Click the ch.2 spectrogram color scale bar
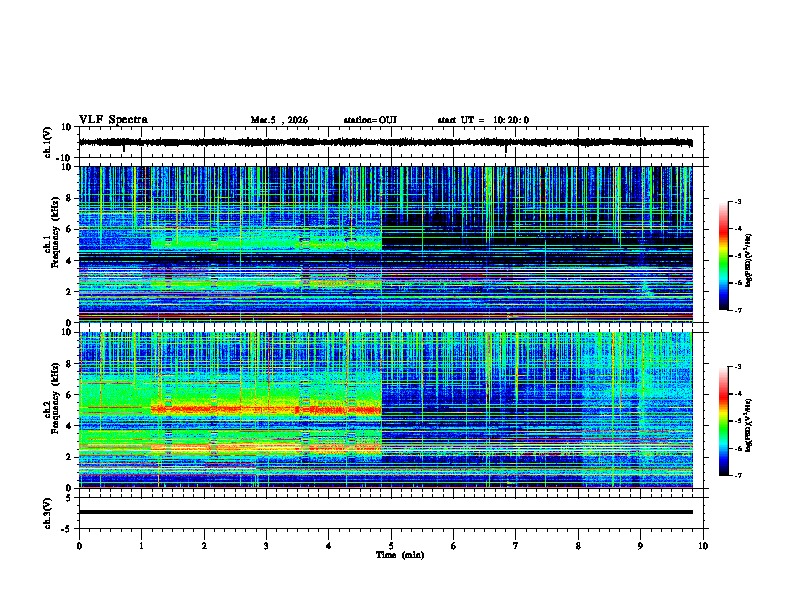 click(723, 421)
